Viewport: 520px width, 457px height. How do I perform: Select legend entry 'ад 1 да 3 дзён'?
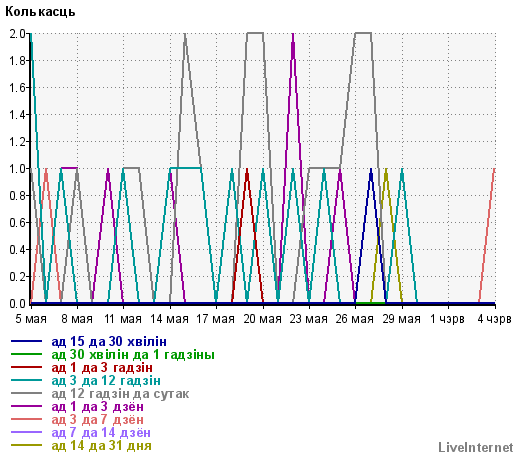98,407
